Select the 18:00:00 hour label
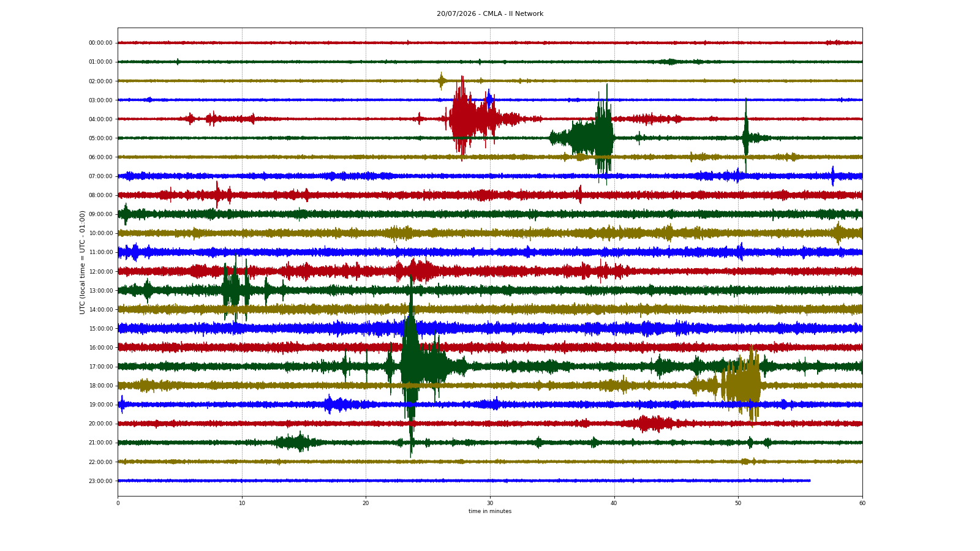Viewport: 980px width, 551px height. [x=100, y=386]
